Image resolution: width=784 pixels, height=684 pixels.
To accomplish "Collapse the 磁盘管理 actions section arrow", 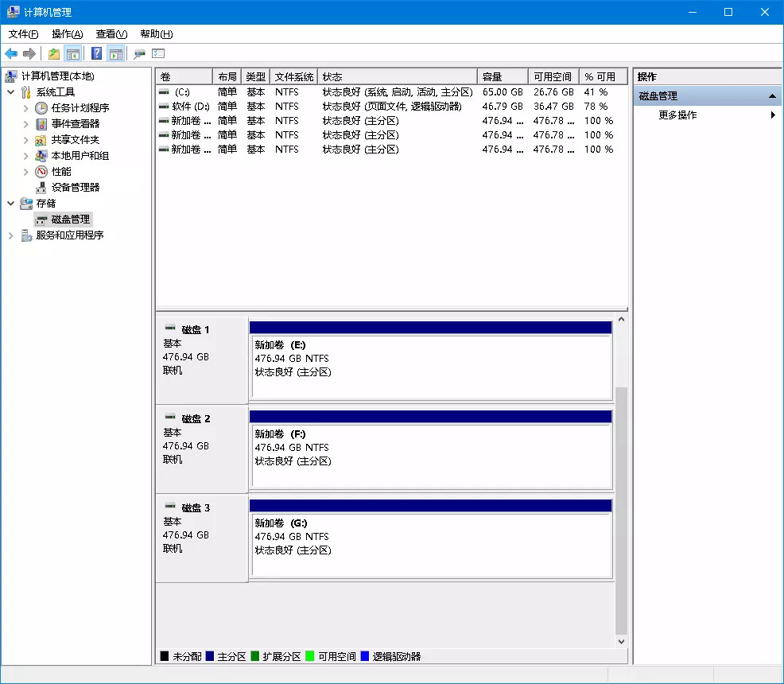I will pos(771,95).
